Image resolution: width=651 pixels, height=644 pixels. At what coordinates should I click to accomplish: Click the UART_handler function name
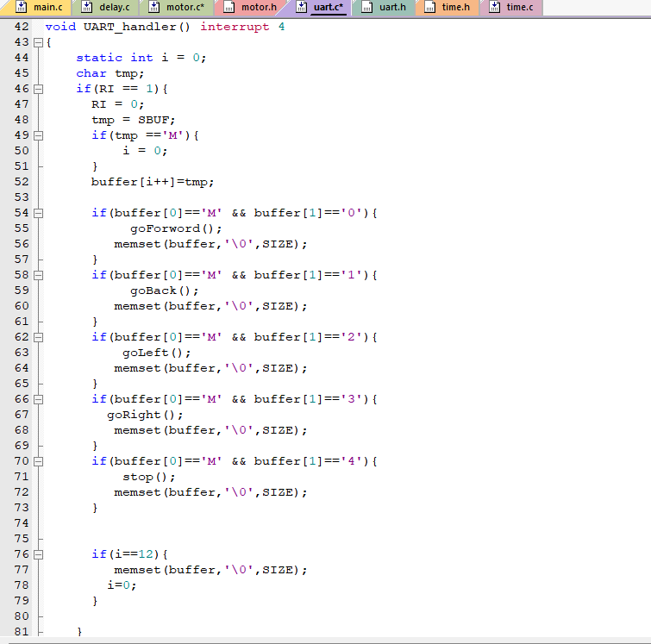(x=129, y=27)
